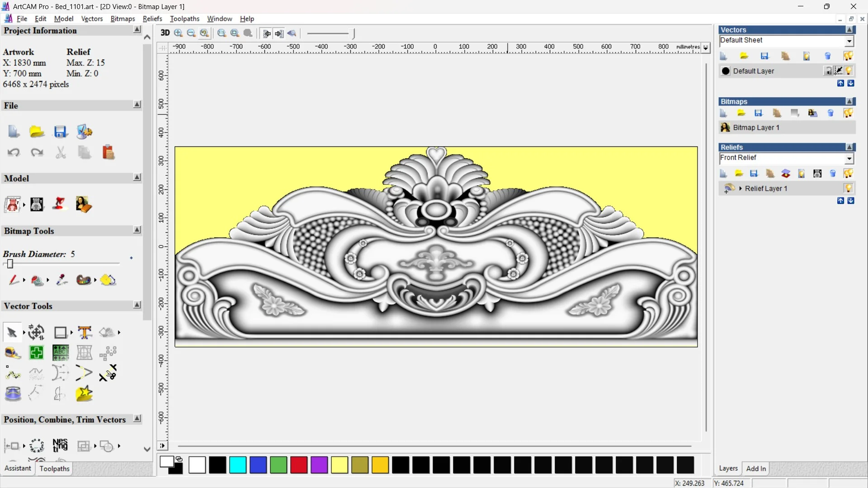Expand Relief Layer 1 tree arrow

pyautogui.click(x=740, y=188)
